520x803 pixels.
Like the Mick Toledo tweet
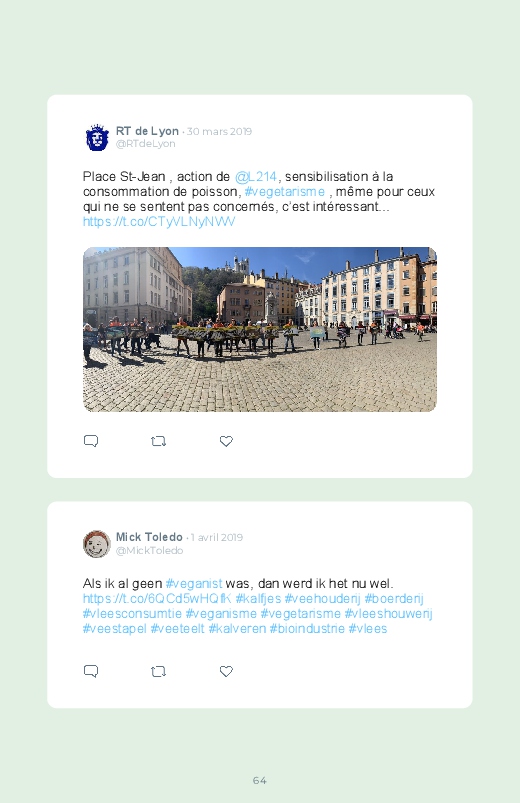tap(226, 671)
